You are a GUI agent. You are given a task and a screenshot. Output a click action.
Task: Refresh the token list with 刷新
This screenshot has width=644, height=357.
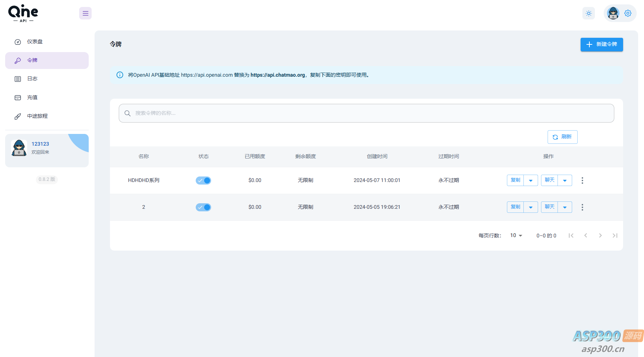(x=562, y=137)
